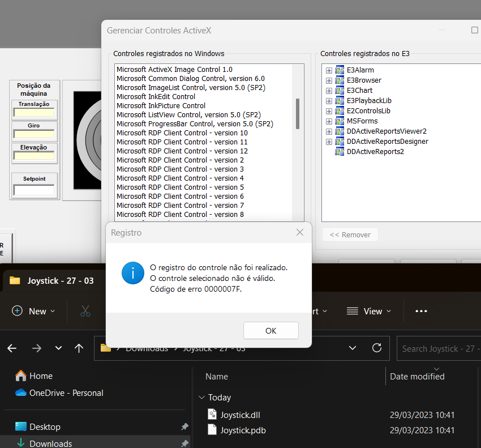This screenshot has width=481, height=448.
Task: Expand the DDActiveReportsViewer2 tree node
Action: coord(329,131)
